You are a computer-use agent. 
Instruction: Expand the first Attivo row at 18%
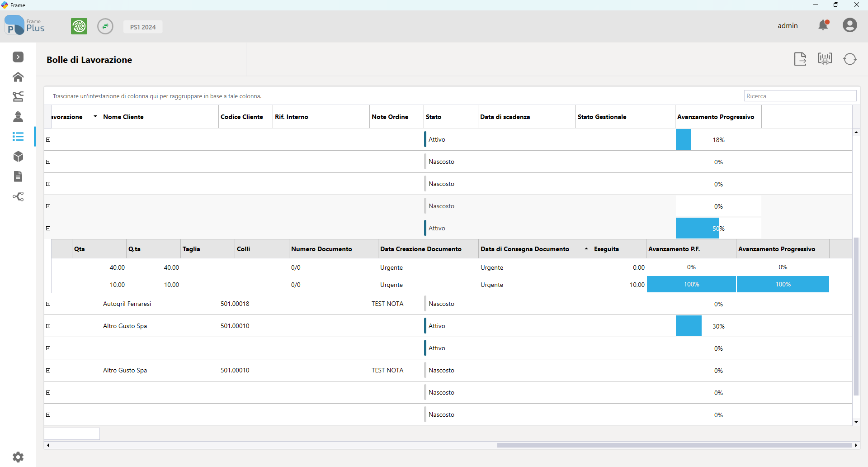(48, 140)
